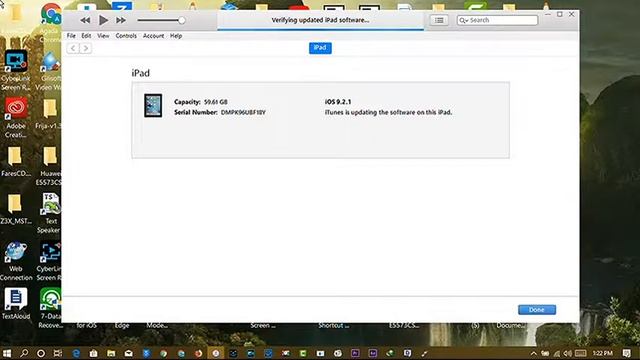Click the update progress bar

[320, 29]
